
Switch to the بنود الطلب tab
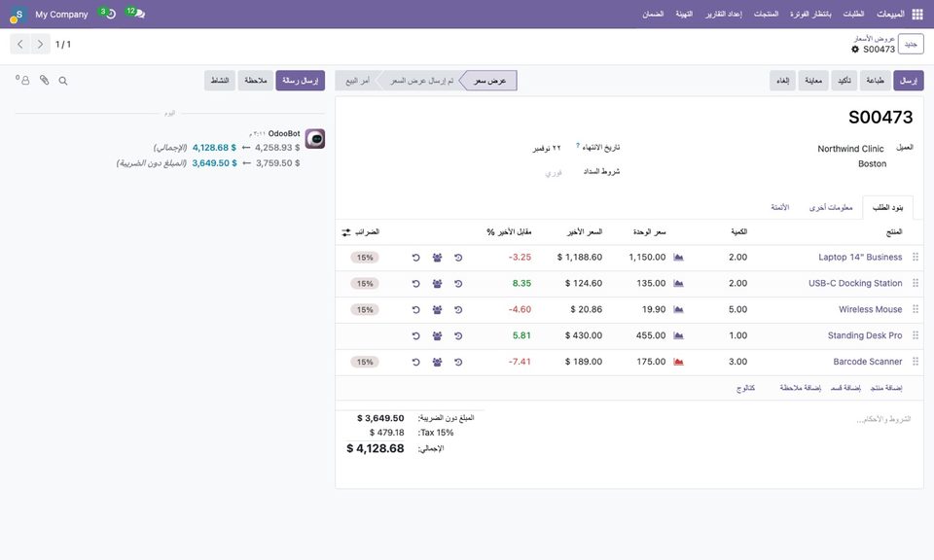[887, 207]
